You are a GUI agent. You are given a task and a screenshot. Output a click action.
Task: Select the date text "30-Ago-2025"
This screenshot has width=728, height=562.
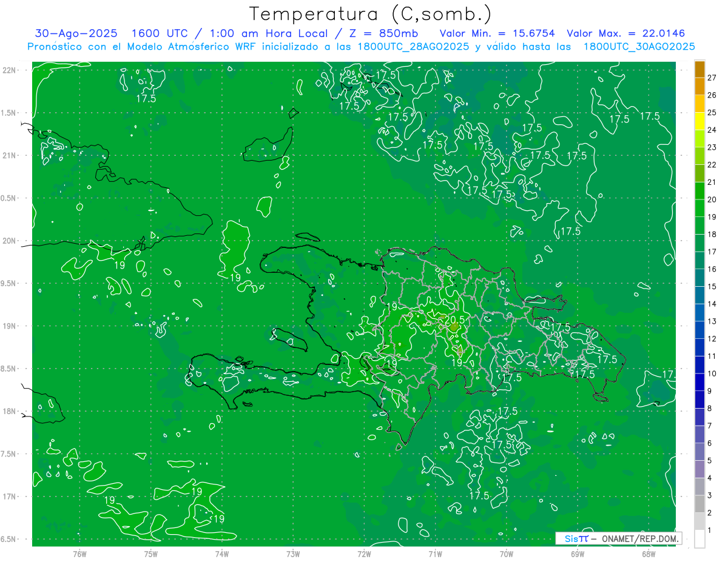[76, 33]
